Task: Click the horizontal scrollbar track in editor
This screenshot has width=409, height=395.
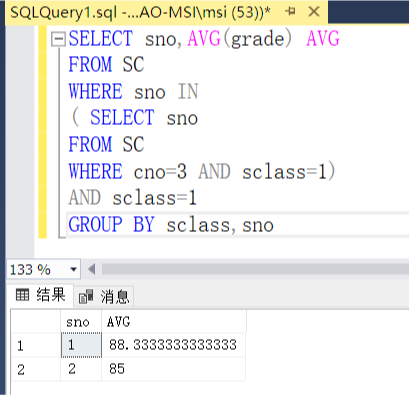Action: point(255,269)
